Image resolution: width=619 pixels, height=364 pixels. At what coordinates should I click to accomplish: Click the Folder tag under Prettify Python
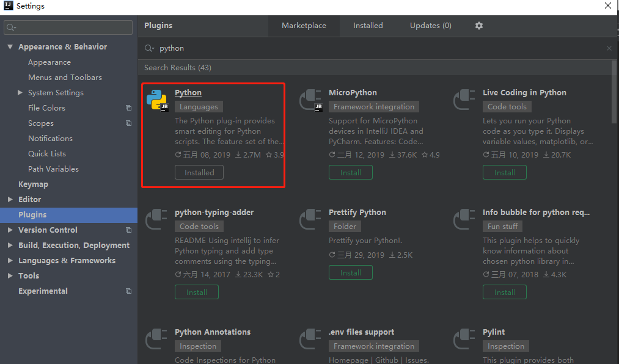(x=345, y=227)
